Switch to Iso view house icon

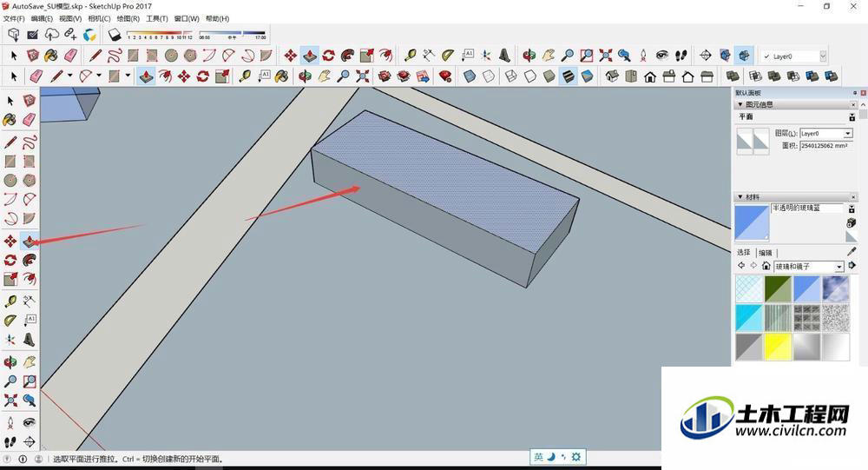pyautogui.click(x=612, y=76)
